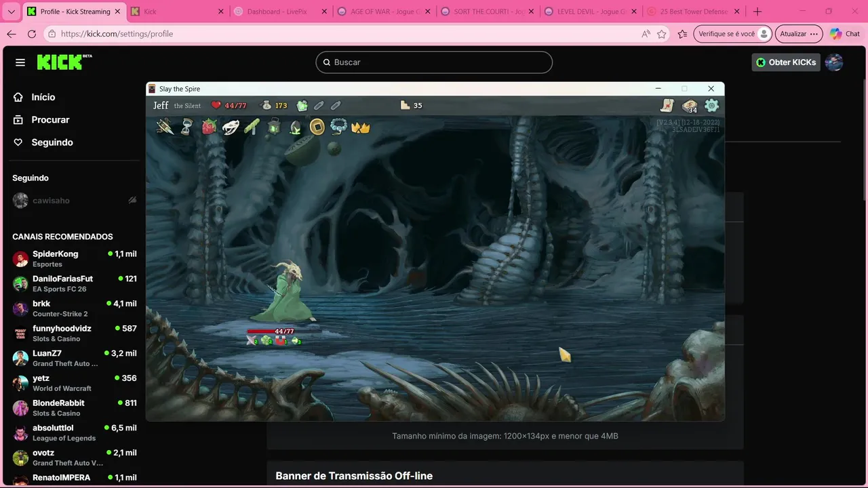
Task: Switch to 25 Best Tower Defense tab
Action: pyautogui.click(x=693, y=12)
